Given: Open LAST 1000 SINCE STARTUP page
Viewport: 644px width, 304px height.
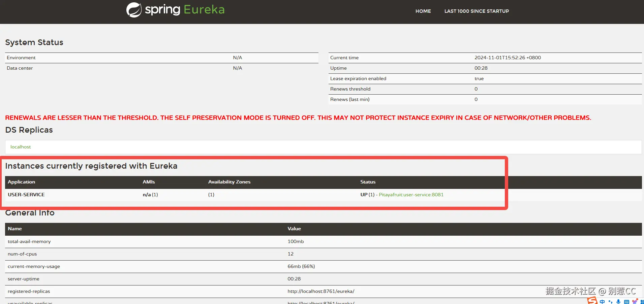Looking at the screenshot, I should click(x=477, y=11).
